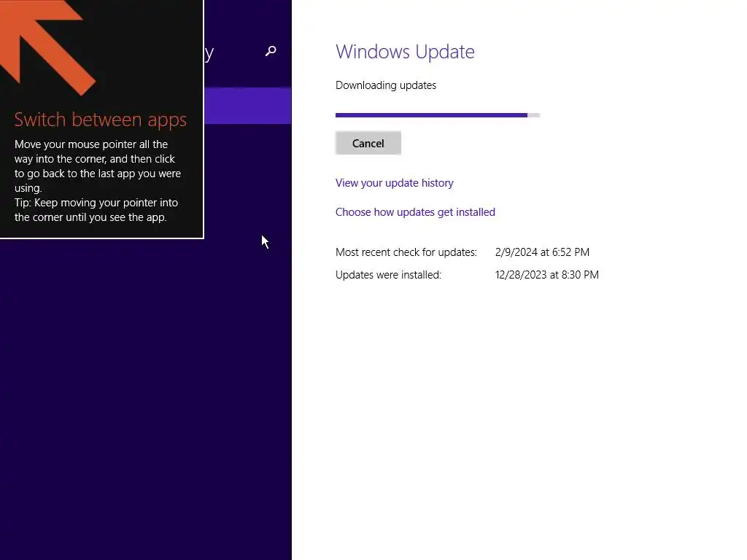Click the Updates were installed label
The width and height of the screenshot is (747, 560).
tap(388, 275)
